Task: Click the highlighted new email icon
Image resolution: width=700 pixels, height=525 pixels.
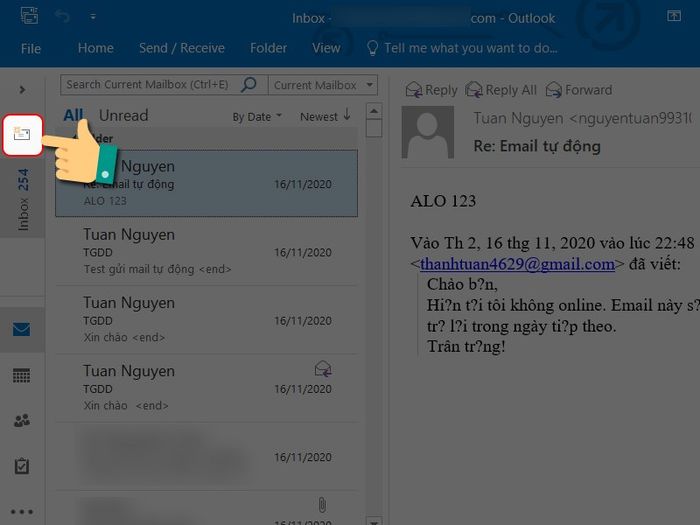Action: 23,133
